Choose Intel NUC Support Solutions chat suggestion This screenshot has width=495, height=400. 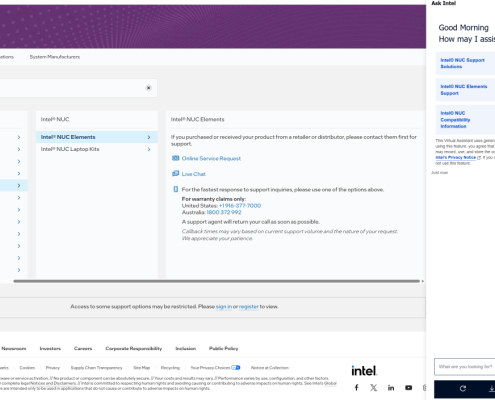click(465, 63)
